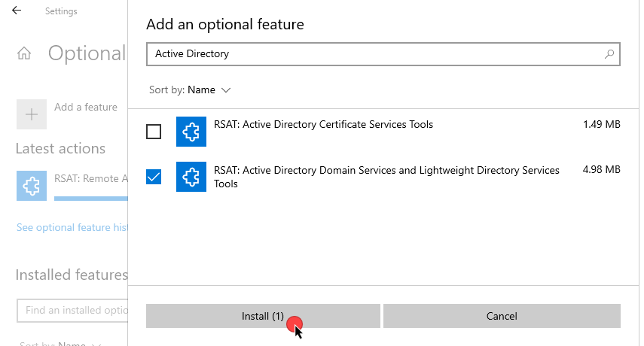Click the back arrow in Settings
644x346 pixels.
[x=17, y=11]
